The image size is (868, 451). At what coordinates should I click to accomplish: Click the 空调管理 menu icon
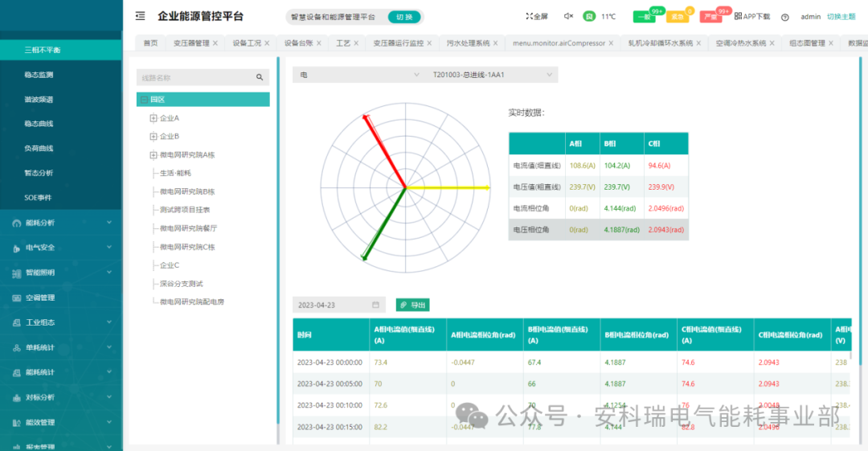tap(17, 298)
